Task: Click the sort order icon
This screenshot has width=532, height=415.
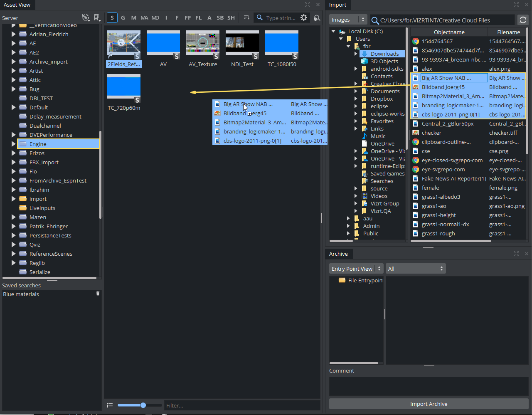Action: [x=246, y=17]
